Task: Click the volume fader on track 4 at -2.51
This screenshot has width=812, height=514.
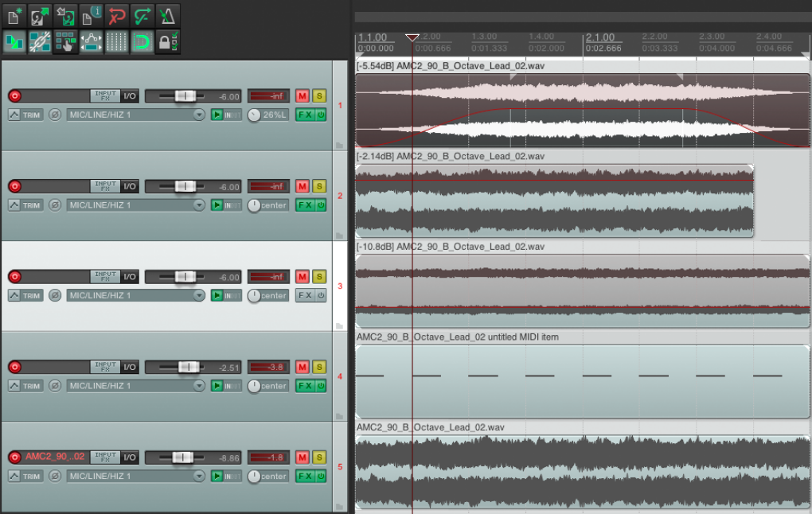Action: coord(189,367)
